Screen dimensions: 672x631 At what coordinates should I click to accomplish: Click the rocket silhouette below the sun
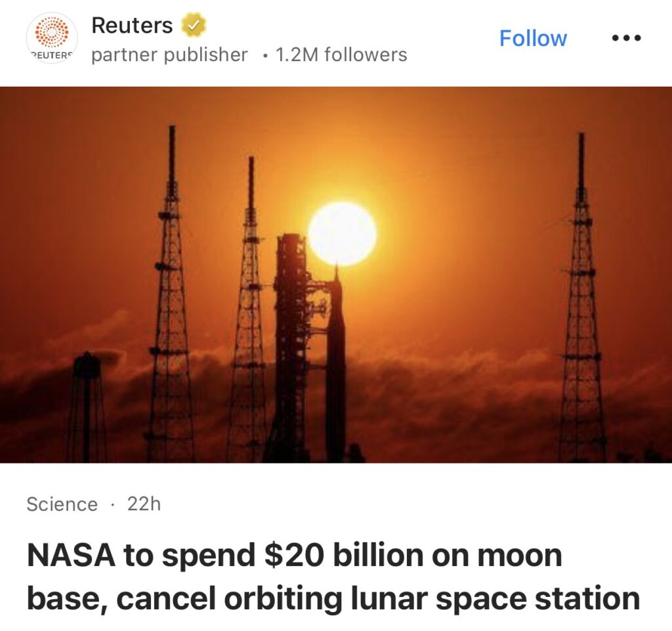pos(335,368)
